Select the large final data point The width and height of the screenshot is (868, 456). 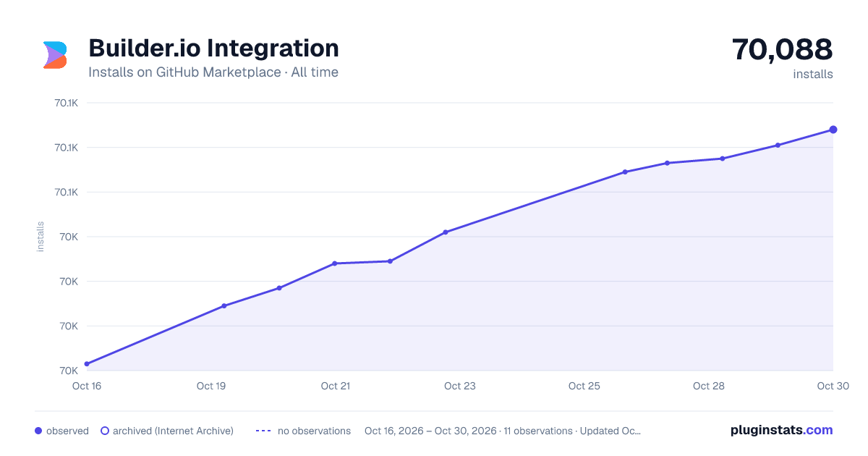coord(833,130)
